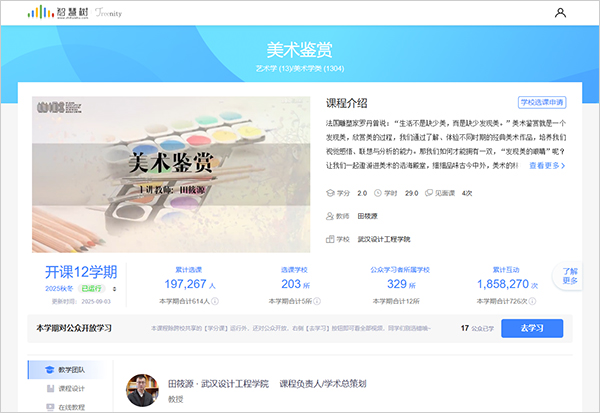Click the 学校 school building icon
600x413 pixels.
coord(331,239)
